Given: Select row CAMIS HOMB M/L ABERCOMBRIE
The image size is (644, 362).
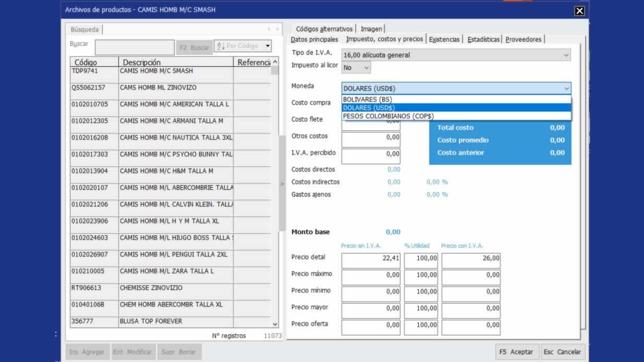Looking at the screenshot, I should (171, 191).
